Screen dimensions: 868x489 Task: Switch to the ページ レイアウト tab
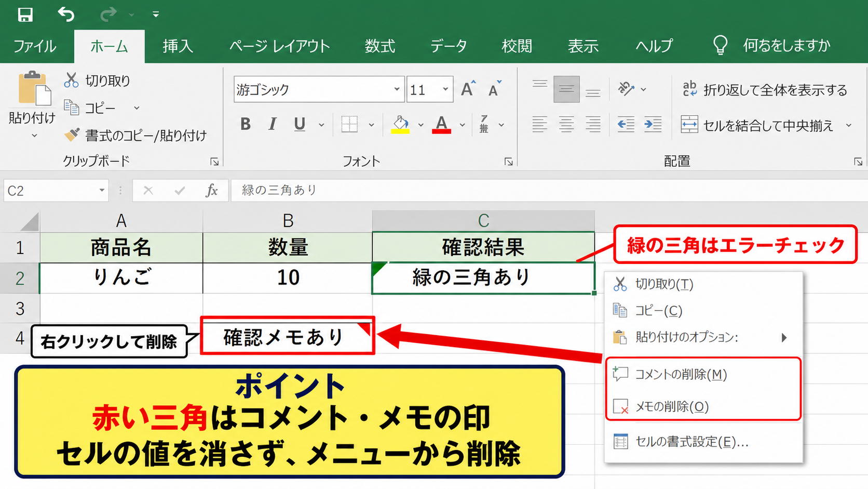pyautogui.click(x=280, y=46)
